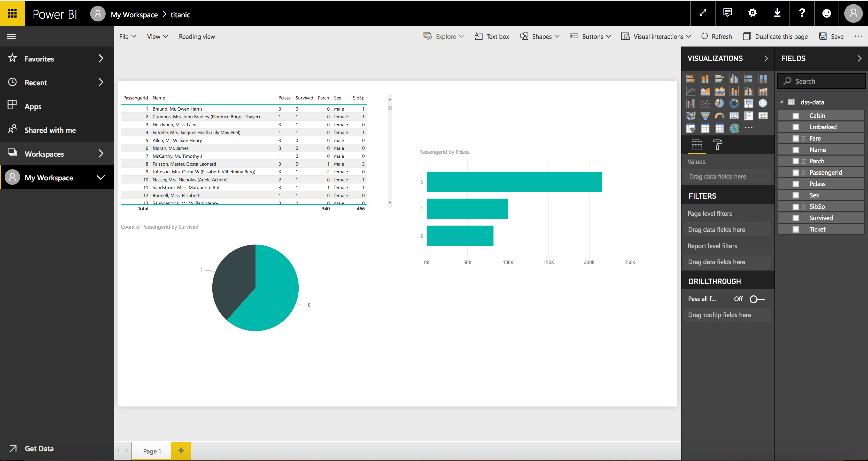Select the 100% stacked bar chart visualization

click(748, 79)
